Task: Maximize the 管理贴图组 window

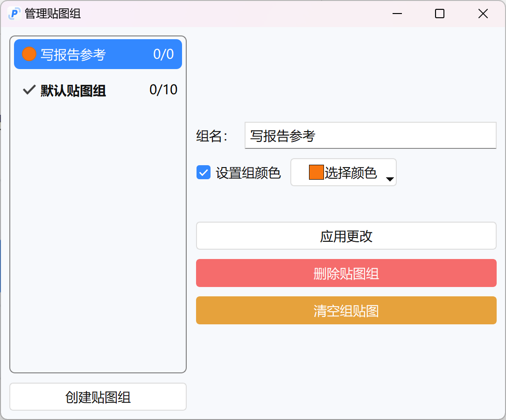Action: 439,14
